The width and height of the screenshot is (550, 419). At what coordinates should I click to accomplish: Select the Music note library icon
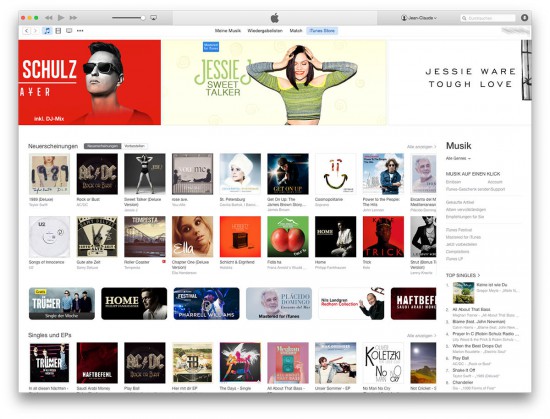pos(47,31)
